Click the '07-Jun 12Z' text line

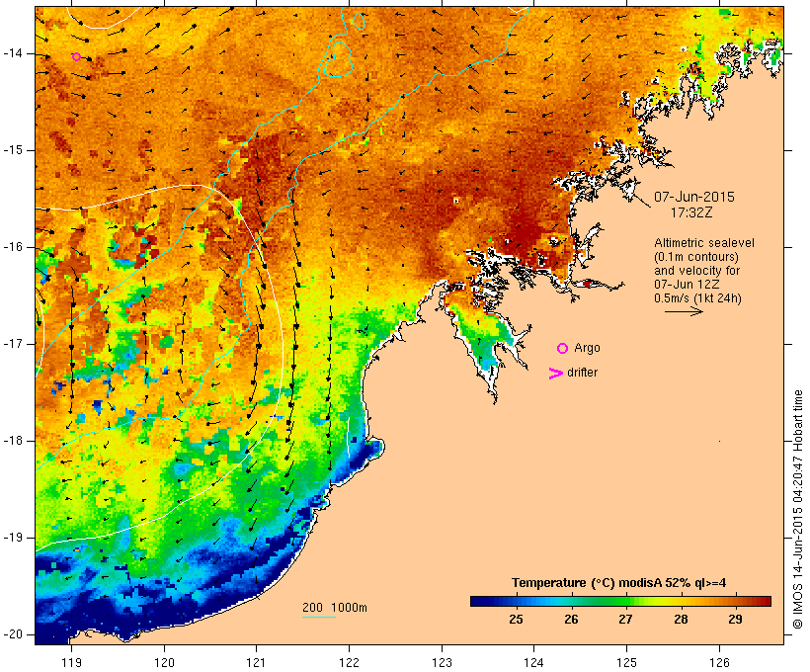pos(687,285)
